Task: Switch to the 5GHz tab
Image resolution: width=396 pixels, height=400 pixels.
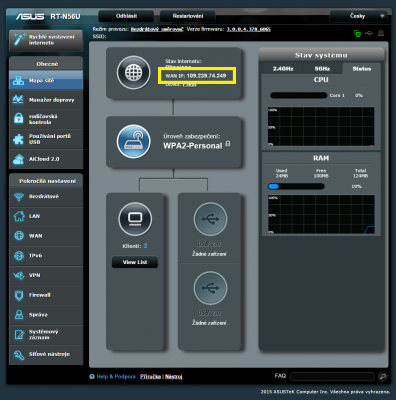Action: [x=322, y=69]
